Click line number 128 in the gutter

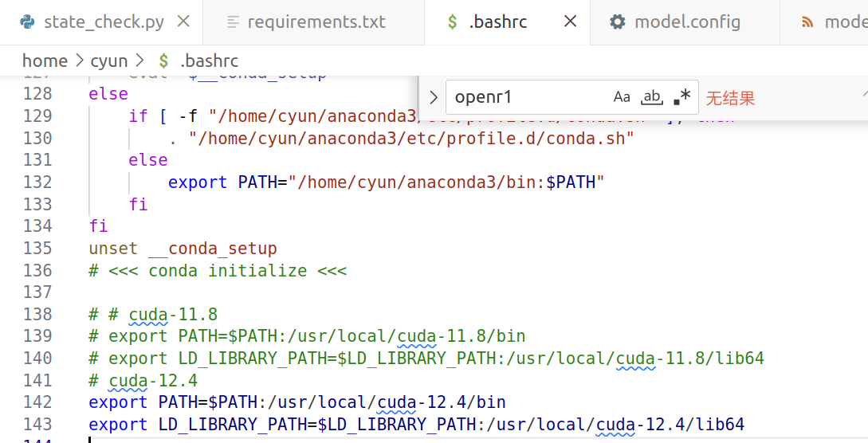37,93
